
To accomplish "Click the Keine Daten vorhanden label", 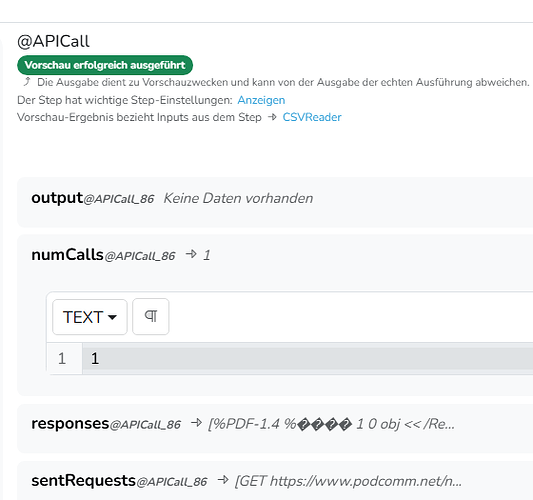I will pos(238,198).
